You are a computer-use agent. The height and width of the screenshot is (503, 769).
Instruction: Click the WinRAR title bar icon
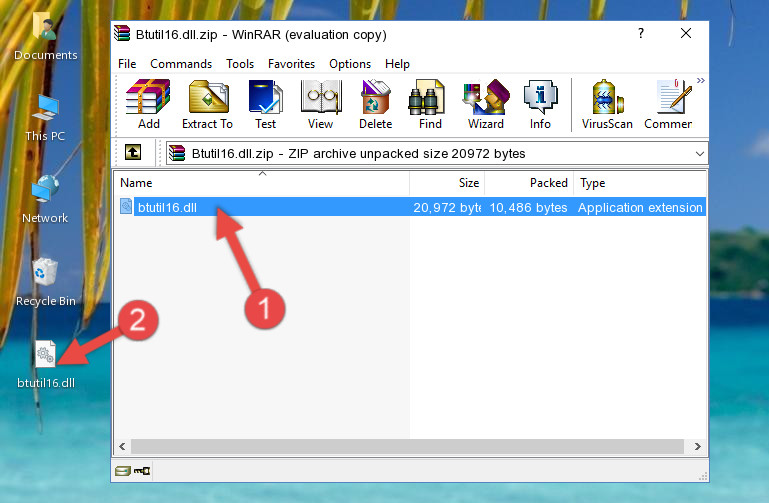[122, 34]
